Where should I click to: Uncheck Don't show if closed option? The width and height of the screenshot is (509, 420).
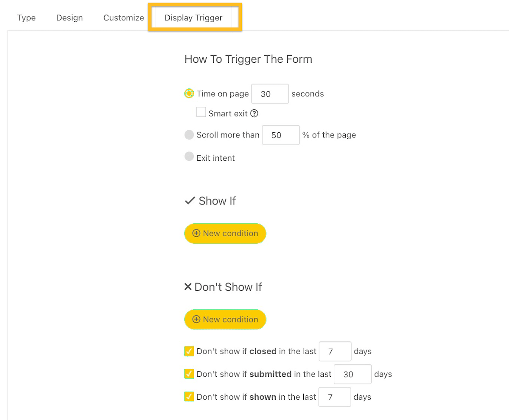click(x=189, y=351)
